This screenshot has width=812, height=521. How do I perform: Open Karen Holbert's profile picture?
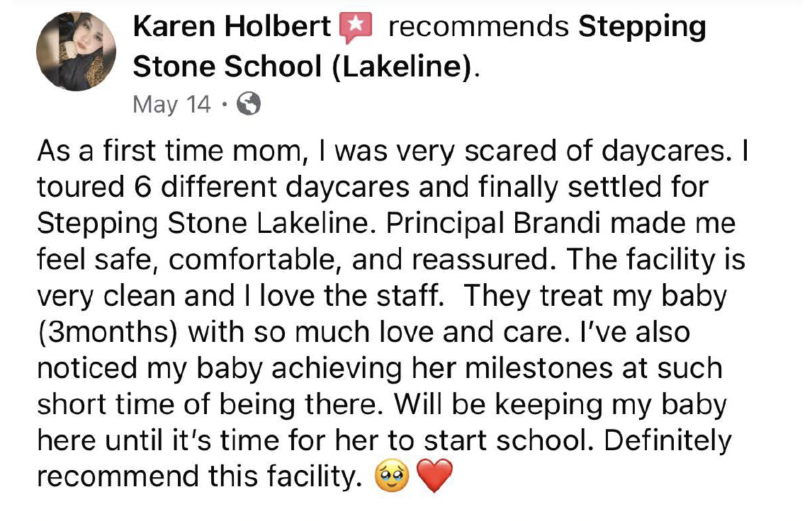[x=76, y=51]
